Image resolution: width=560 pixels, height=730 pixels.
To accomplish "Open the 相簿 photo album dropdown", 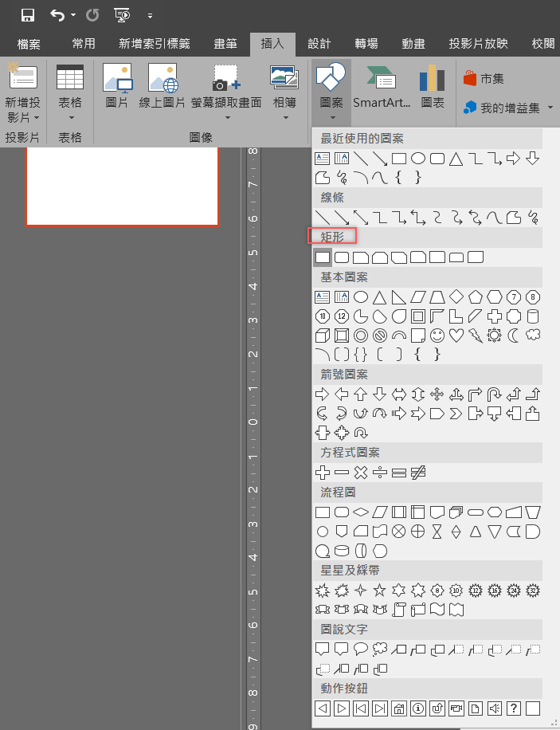I will (284, 92).
